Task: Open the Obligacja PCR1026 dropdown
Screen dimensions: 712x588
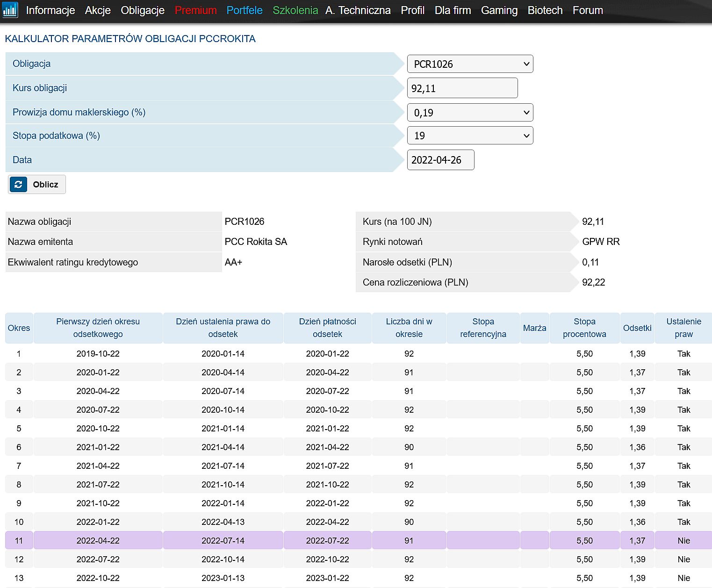Action: tap(470, 64)
